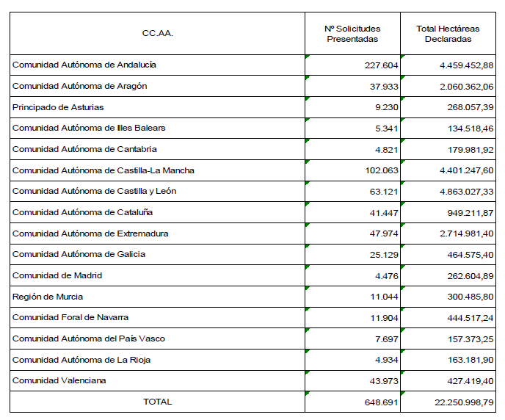Click the value 444.517,24
Screen dimensions: 505x420
tap(471, 318)
